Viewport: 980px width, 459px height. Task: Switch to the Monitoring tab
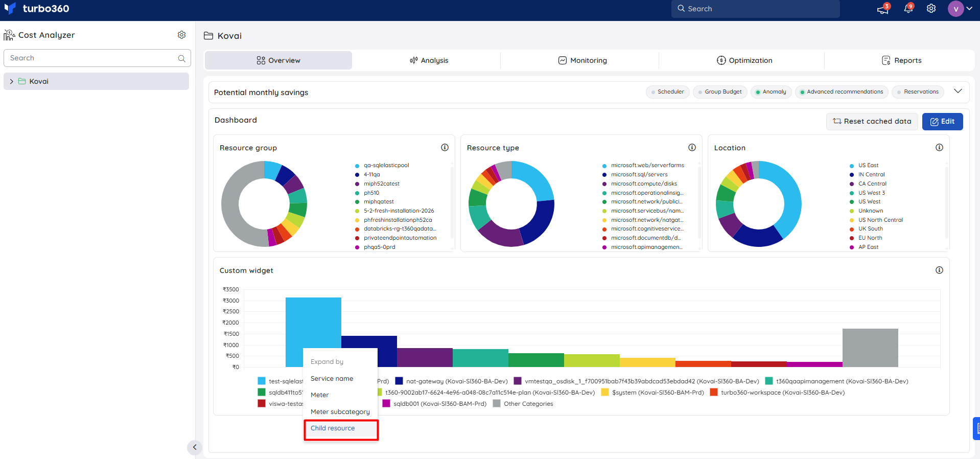click(x=582, y=60)
